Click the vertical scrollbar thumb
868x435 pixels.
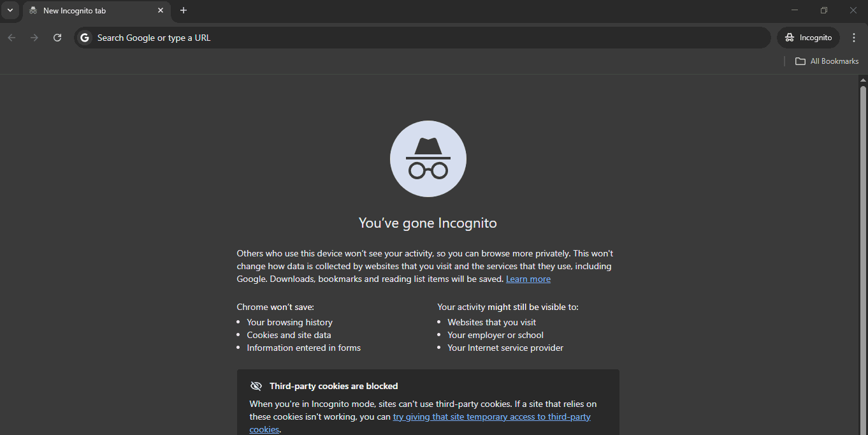coord(863,255)
